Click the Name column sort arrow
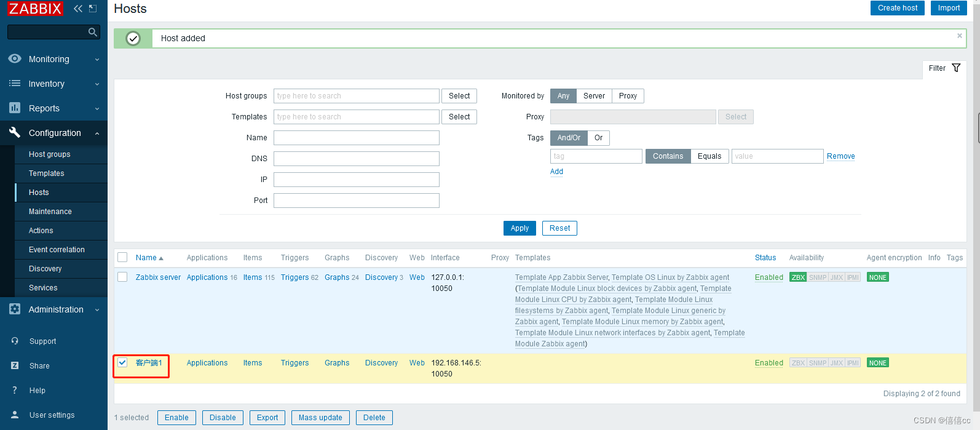 tap(161, 258)
